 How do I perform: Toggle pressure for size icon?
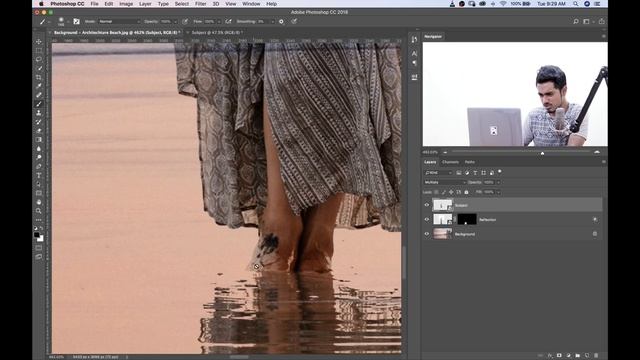294,21
